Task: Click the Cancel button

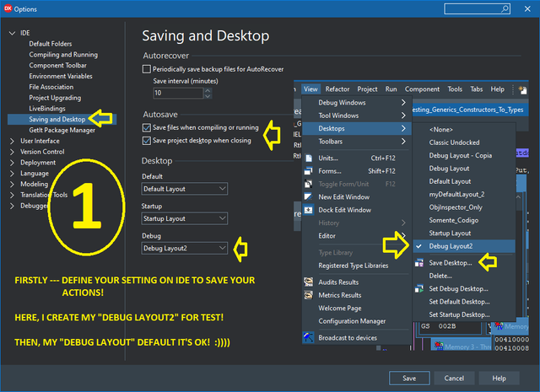Action: [x=454, y=379]
